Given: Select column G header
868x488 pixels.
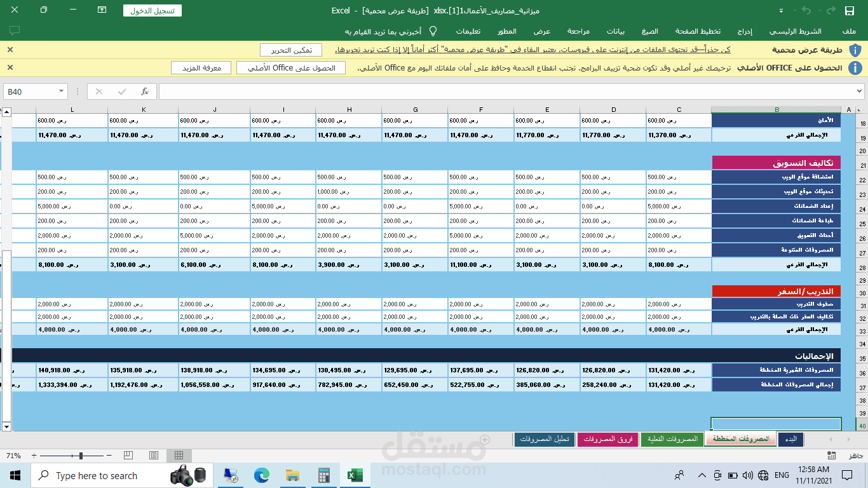Looking at the screenshot, I should coord(415,110).
